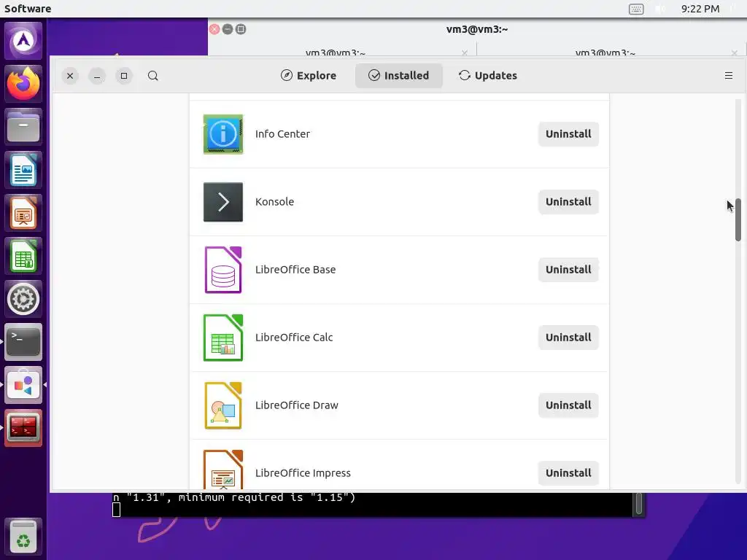Viewport: 747px width, 560px height.
Task: Click the Info Center app icon
Action: click(x=223, y=134)
